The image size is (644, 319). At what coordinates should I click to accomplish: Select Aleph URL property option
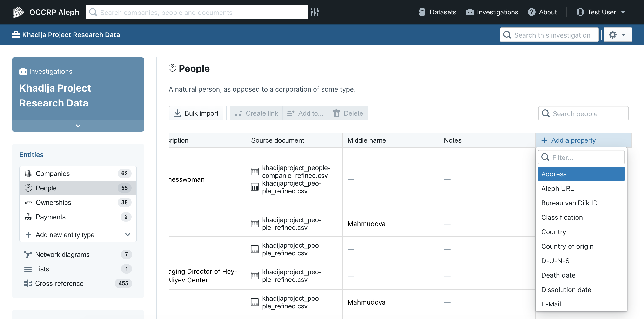point(581,188)
